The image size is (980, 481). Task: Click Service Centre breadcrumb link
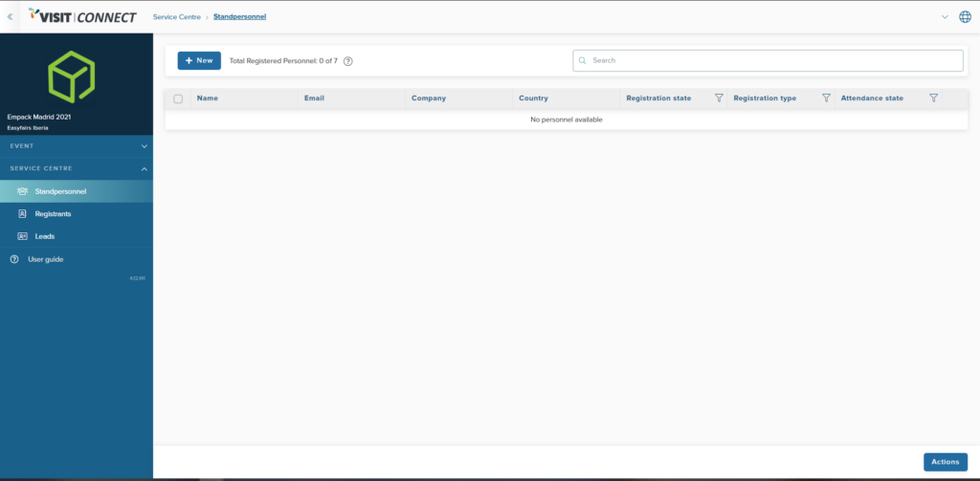177,17
